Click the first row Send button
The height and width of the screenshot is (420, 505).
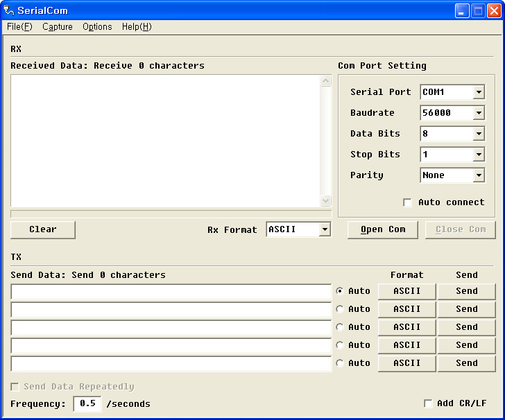[x=466, y=291]
